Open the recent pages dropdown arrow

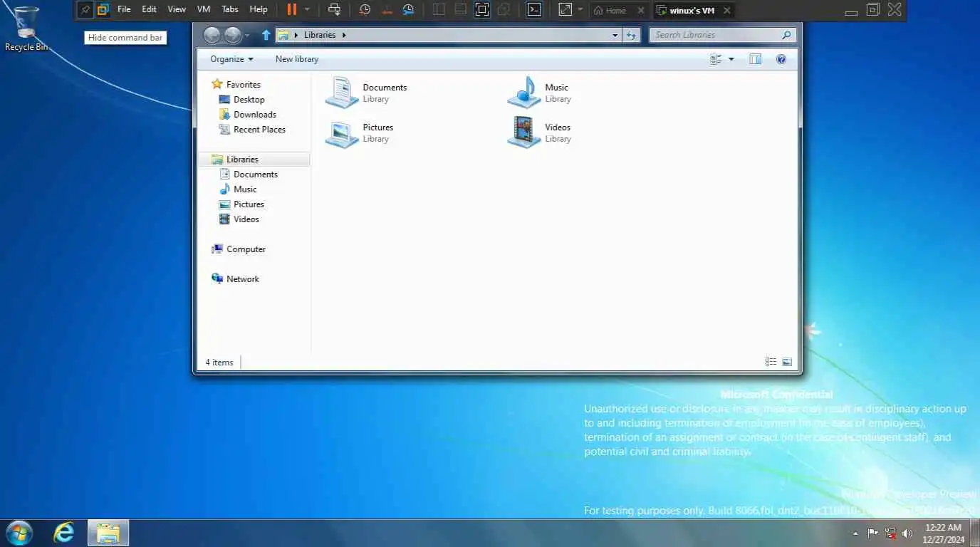click(247, 35)
